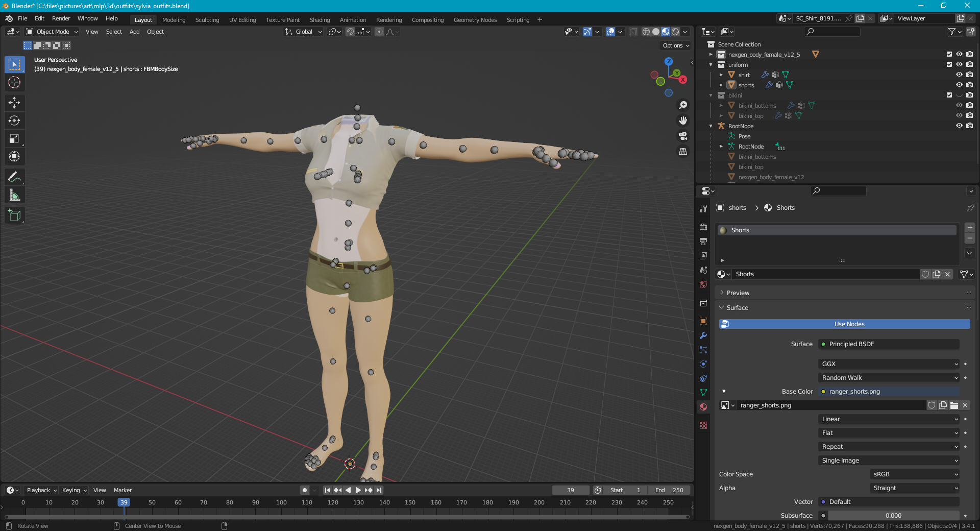The height and width of the screenshot is (531, 980).
Task: Expand the Preview panel
Action: (x=738, y=293)
